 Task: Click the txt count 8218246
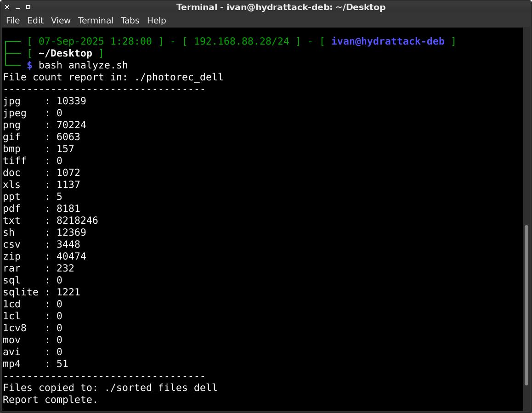(77, 221)
